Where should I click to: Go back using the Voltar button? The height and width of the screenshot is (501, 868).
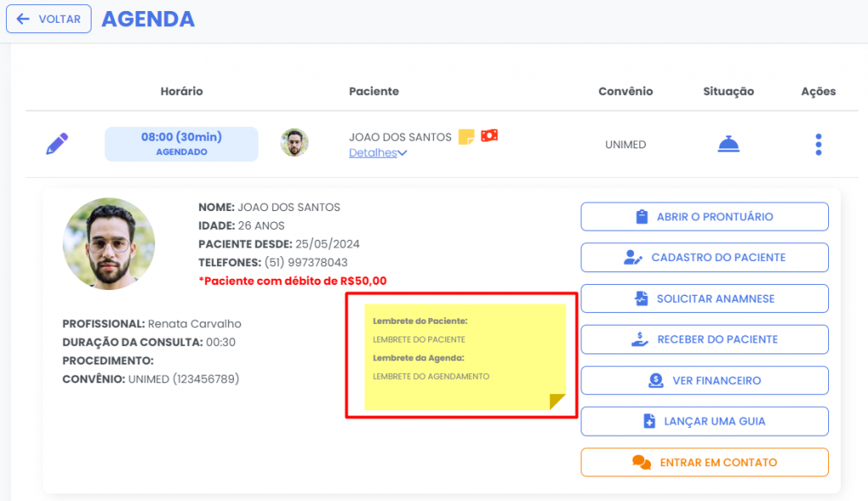pos(48,19)
